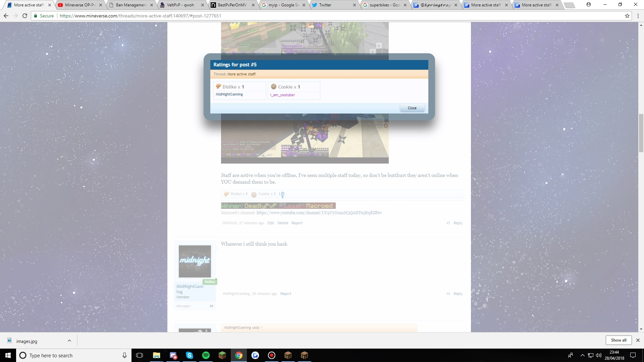Click the page vertical scrollbar thumb
644x362 pixels.
[x=641, y=132]
